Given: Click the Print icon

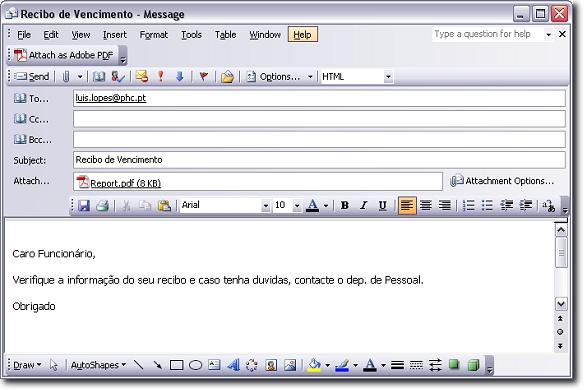Looking at the screenshot, I should 102,205.
